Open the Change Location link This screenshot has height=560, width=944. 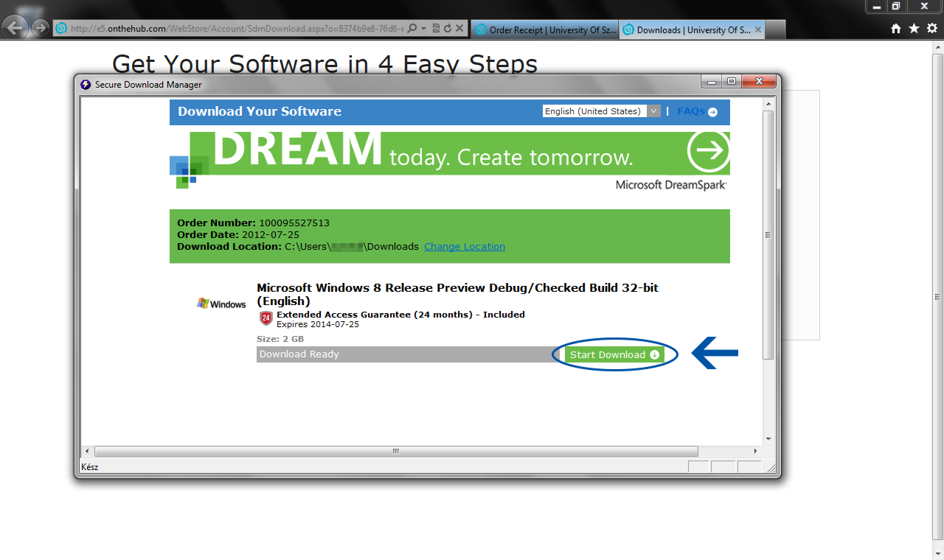pyautogui.click(x=465, y=246)
